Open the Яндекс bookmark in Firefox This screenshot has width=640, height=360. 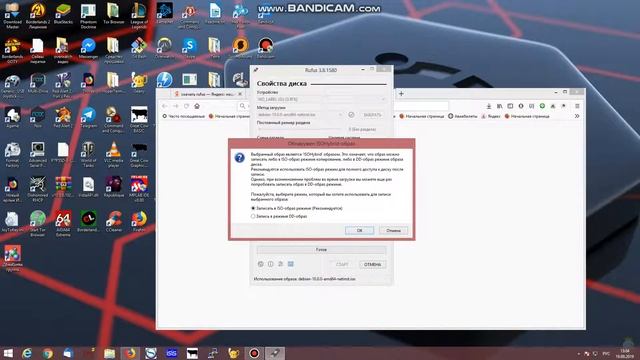tap(491, 116)
